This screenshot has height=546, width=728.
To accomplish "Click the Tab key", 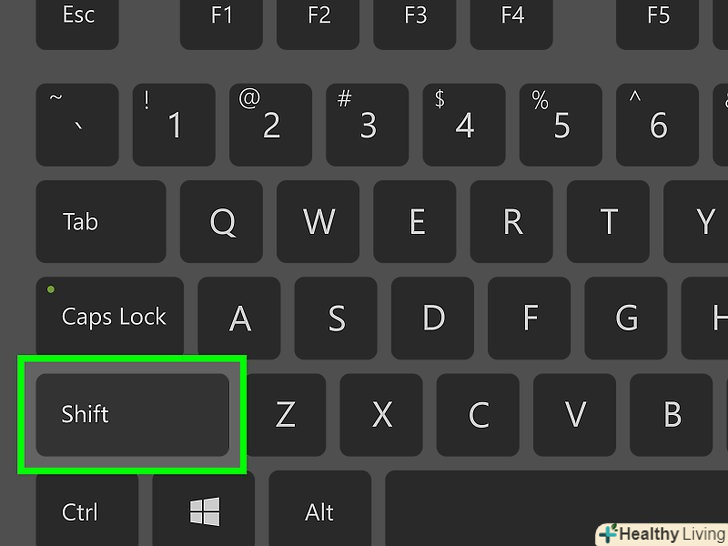I will pos(101,221).
